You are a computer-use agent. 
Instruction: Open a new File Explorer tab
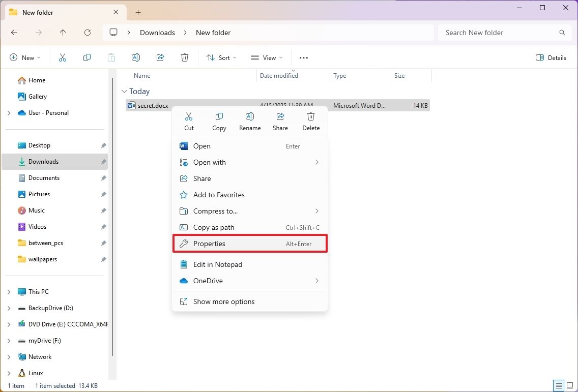(137, 12)
